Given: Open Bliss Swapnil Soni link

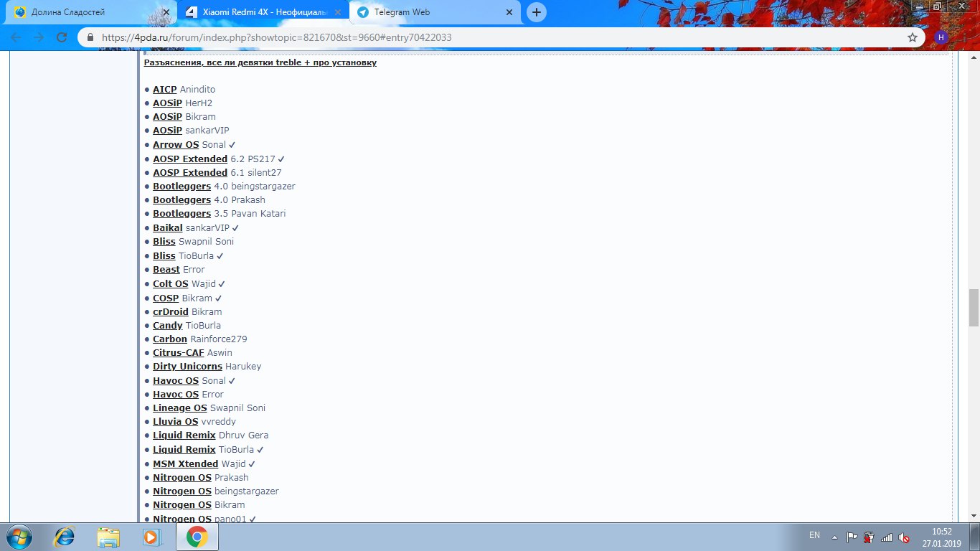Looking at the screenshot, I should pyautogui.click(x=164, y=241).
